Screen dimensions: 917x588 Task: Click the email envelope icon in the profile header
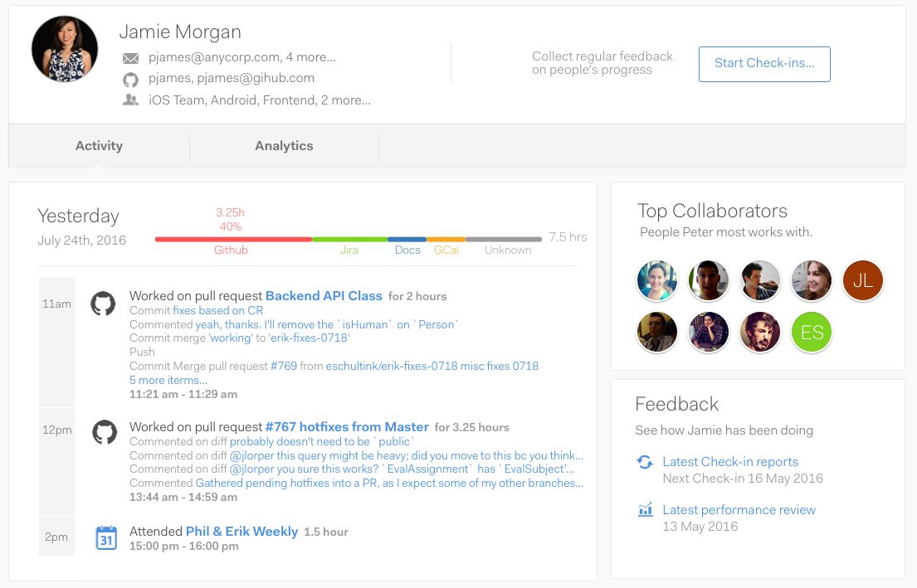[130, 58]
